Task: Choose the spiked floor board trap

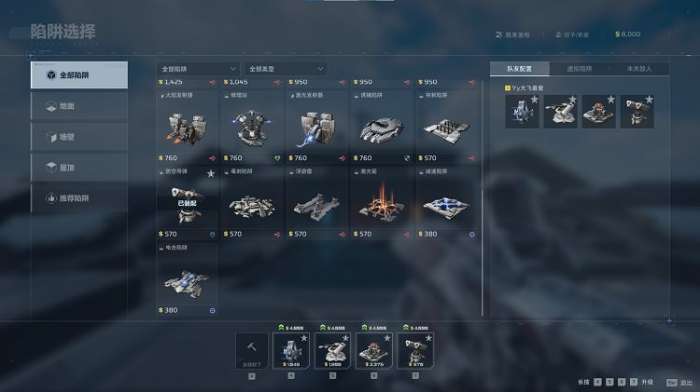Action: 446,127
